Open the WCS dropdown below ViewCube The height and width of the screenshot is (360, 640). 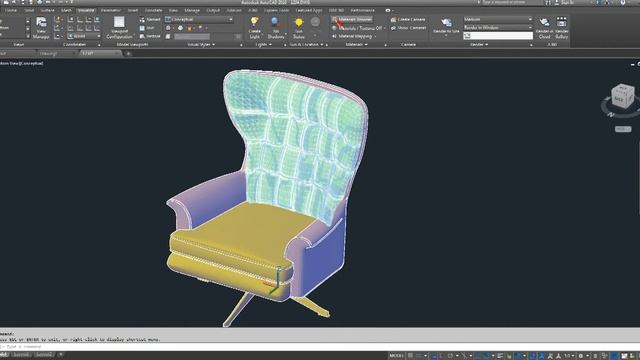(x=623, y=129)
